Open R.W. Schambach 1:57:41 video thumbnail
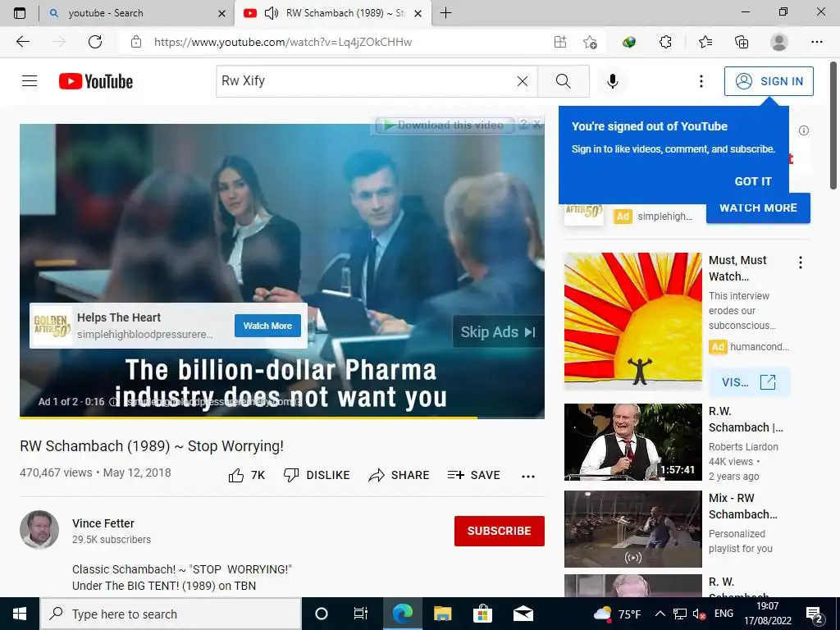 pos(632,442)
